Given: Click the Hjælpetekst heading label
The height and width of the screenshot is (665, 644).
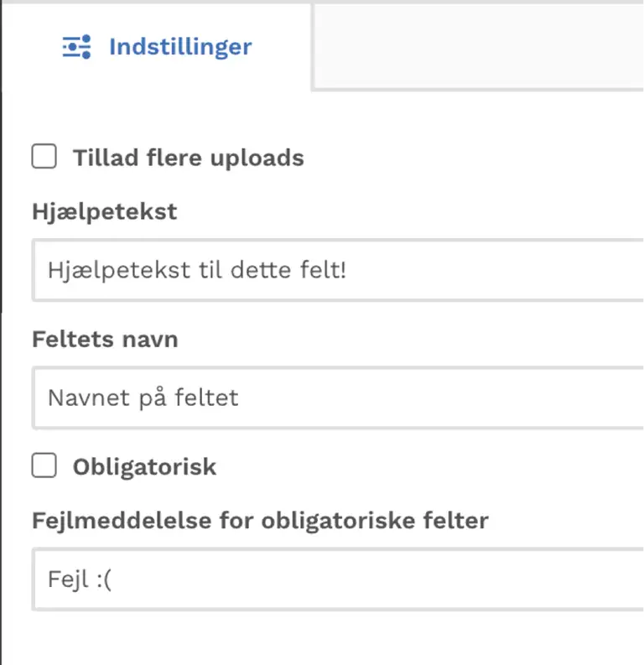Looking at the screenshot, I should (x=104, y=211).
